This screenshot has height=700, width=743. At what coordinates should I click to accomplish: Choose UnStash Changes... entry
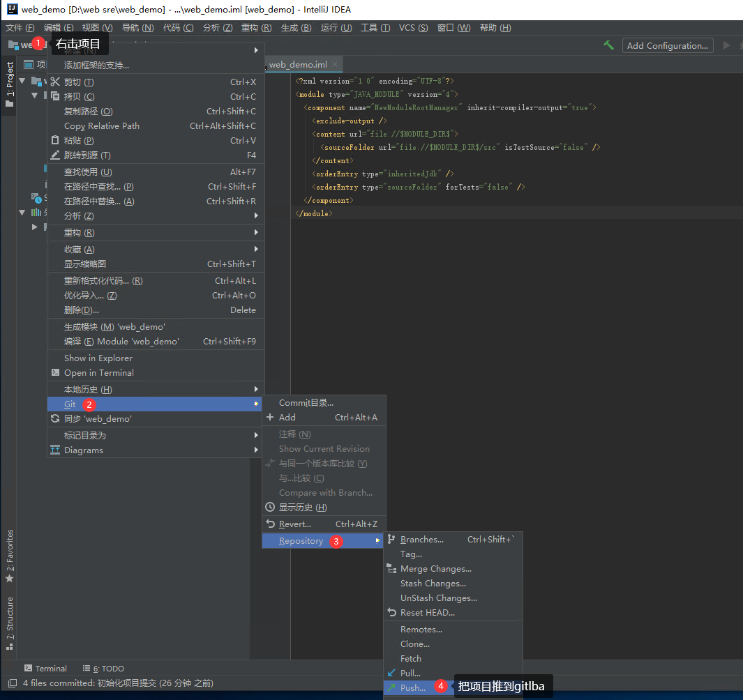click(453, 598)
